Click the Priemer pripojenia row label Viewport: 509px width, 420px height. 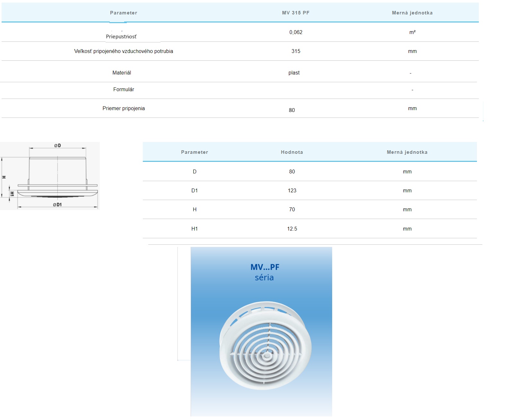tap(124, 108)
